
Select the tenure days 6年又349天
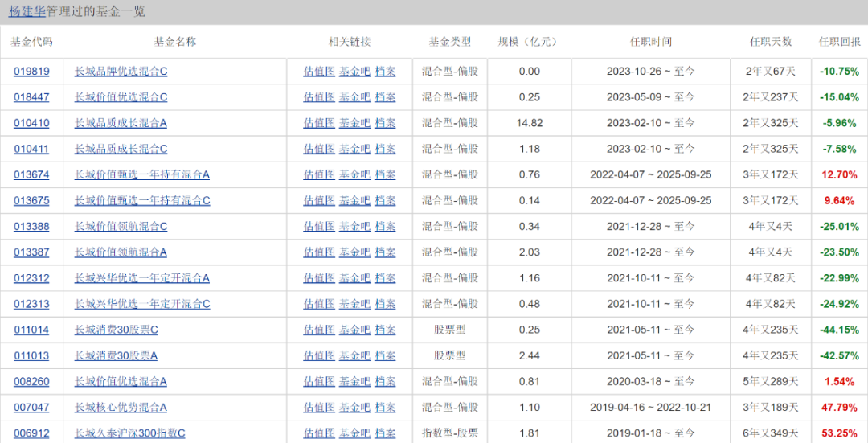(x=771, y=433)
